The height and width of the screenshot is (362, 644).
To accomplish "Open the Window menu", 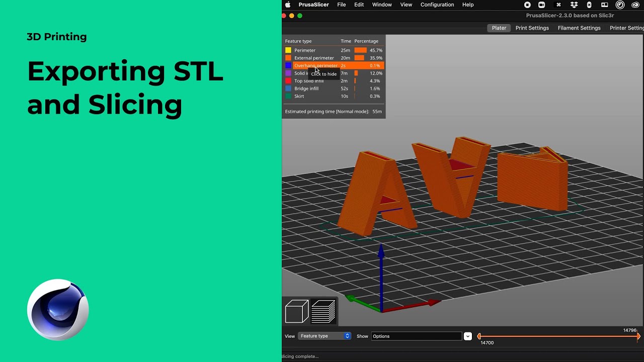I will (x=382, y=5).
